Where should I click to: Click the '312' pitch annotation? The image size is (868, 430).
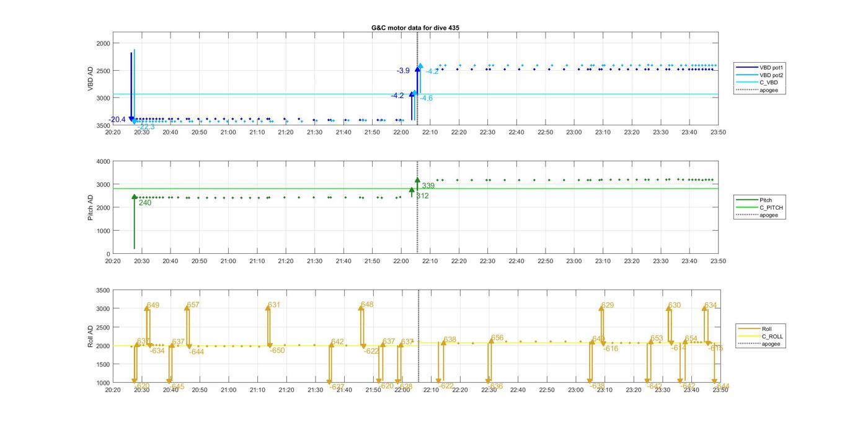[x=422, y=196]
